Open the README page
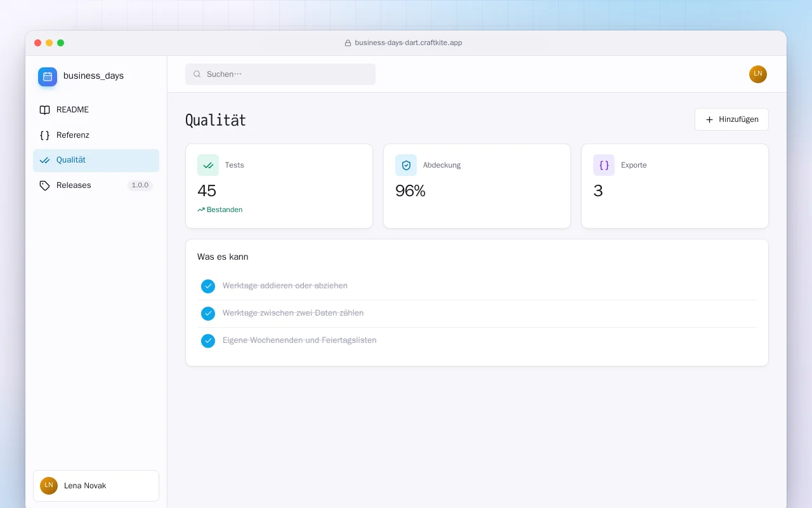812x508 pixels. pos(96,110)
